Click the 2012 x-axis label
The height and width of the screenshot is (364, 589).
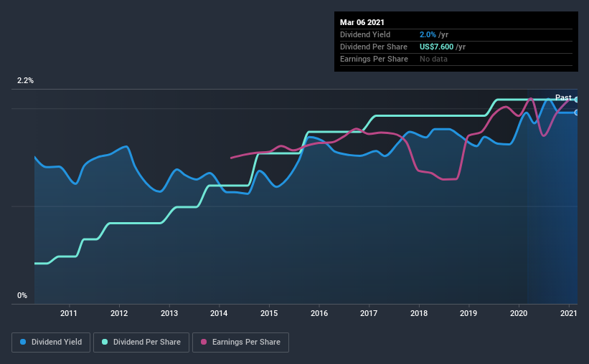119,313
